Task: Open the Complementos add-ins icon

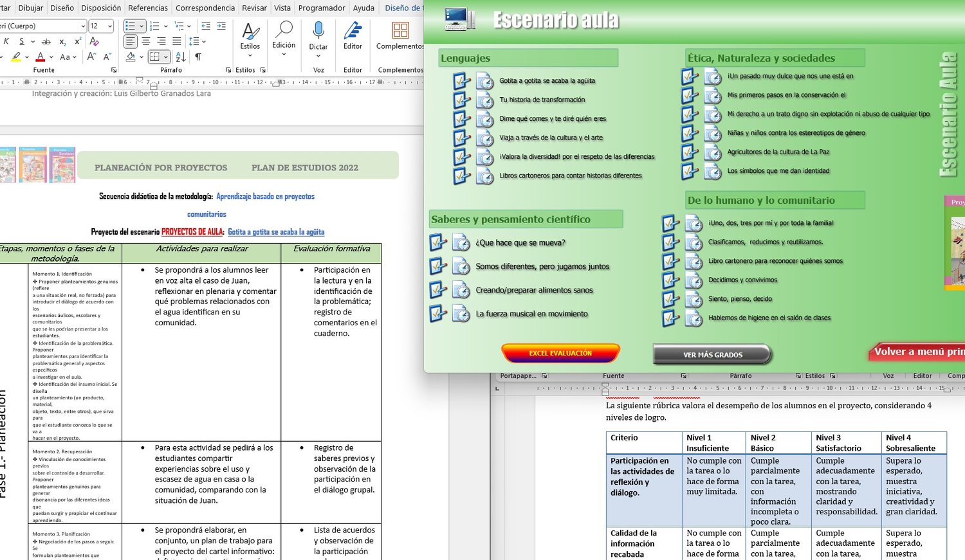Action: (400, 31)
